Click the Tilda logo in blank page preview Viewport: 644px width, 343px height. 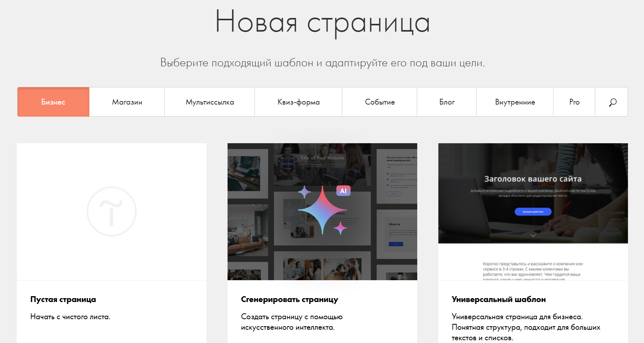(x=112, y=211)
